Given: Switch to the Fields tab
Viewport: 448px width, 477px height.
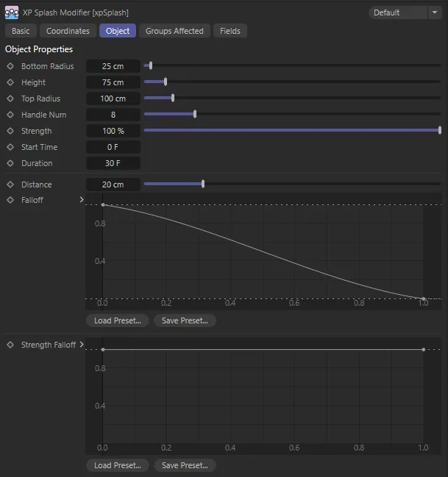Looking at the screenshot, I should point(230,31).
